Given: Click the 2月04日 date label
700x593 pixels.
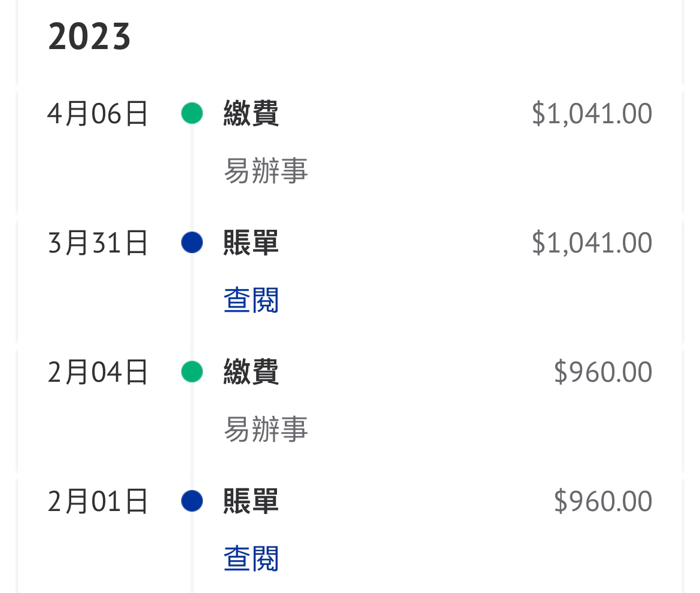Looking at the screenshot, I should click(98, 372).
